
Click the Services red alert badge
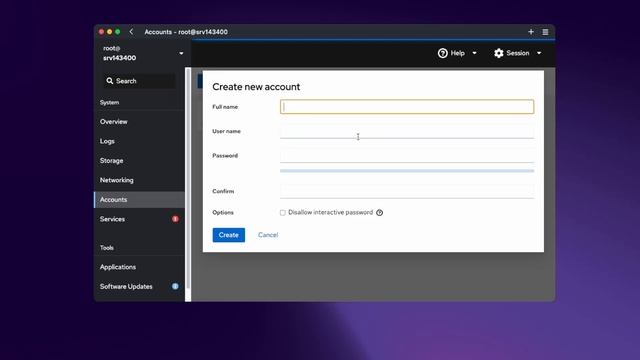(x=175, y=219)
